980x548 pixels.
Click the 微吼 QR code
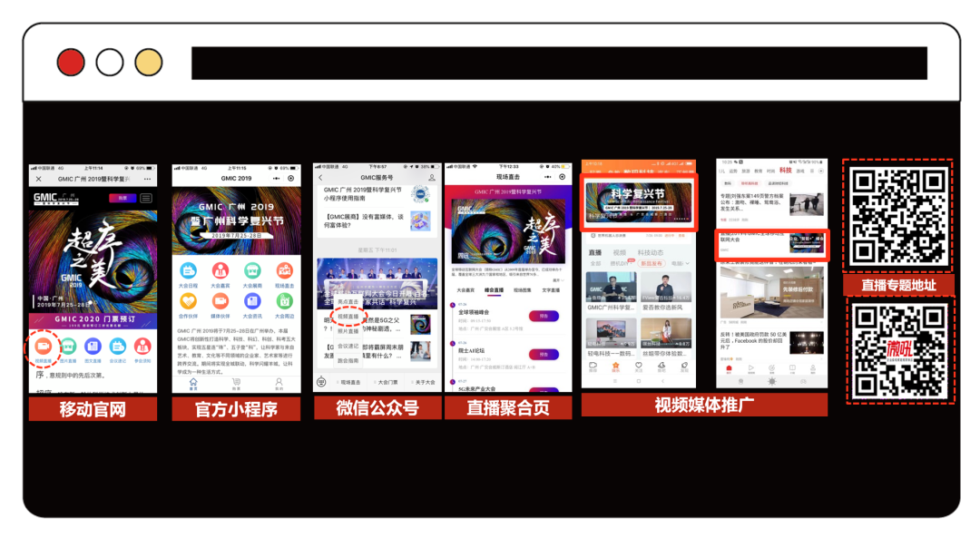(900, 352)
